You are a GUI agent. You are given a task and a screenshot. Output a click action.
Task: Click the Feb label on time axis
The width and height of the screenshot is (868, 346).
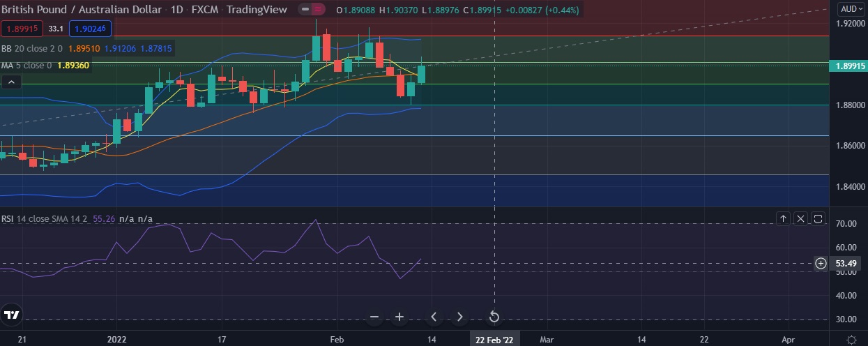pyautogui.click(x=337, y=339)
